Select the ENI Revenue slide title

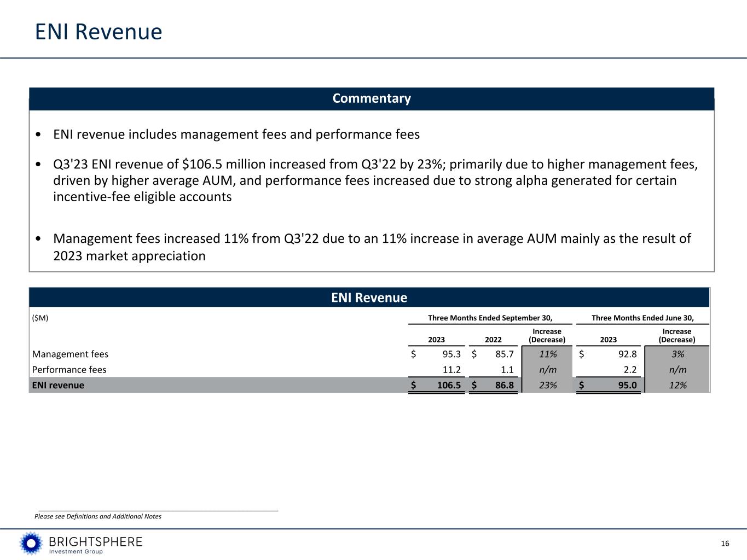coord(99,32)
